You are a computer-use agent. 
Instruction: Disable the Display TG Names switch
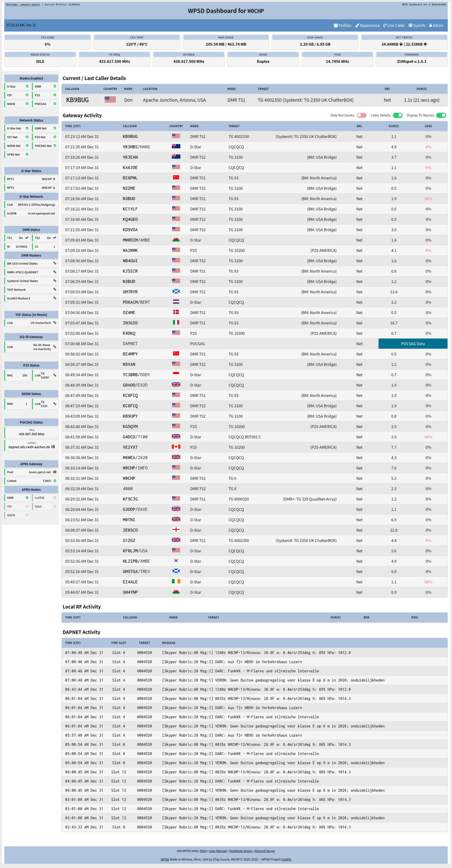click(x=441, y=115)
